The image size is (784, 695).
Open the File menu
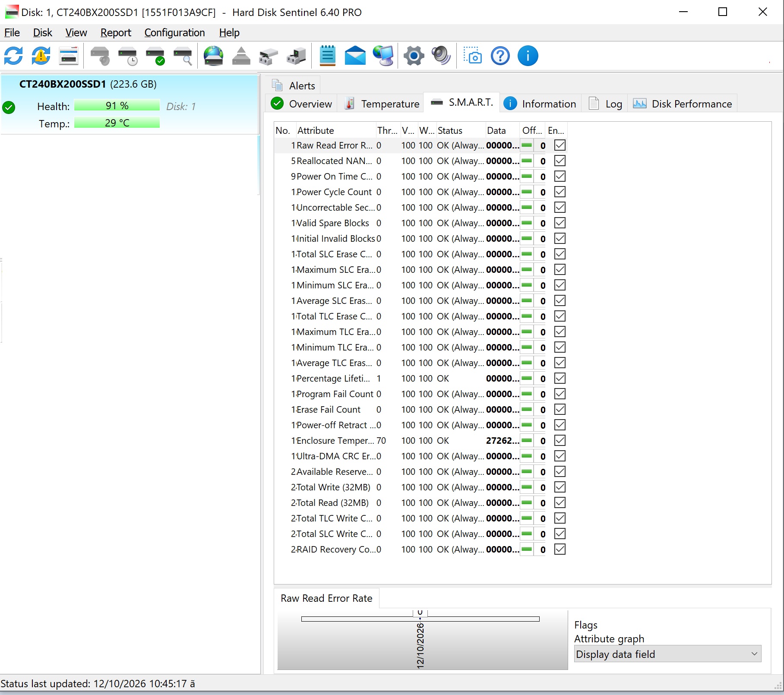[12, 33]
